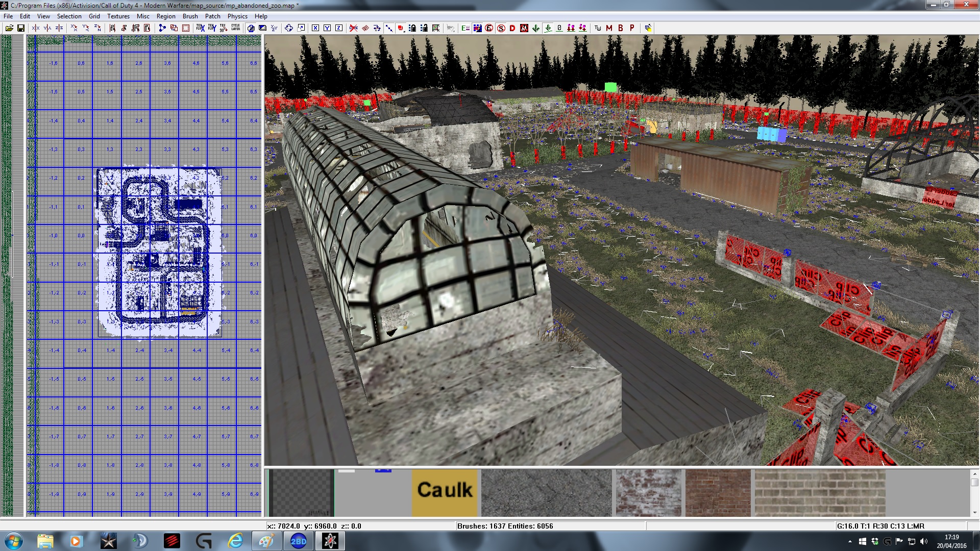Click the red cube brush icon
Screen dimensions: 980x551
point(401,28)
